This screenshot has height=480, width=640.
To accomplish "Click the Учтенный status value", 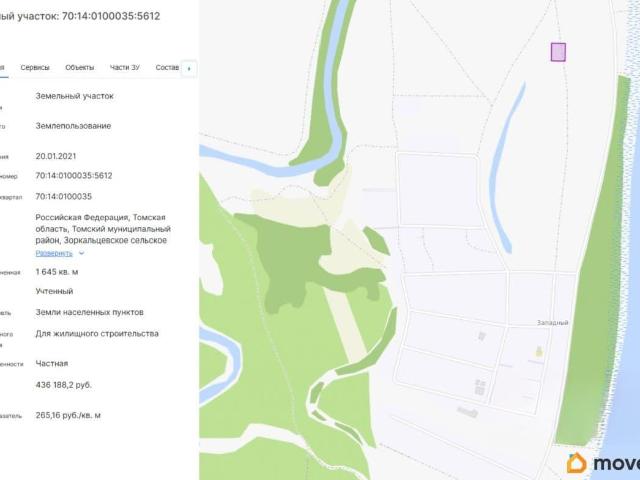I will pos(54,291).
